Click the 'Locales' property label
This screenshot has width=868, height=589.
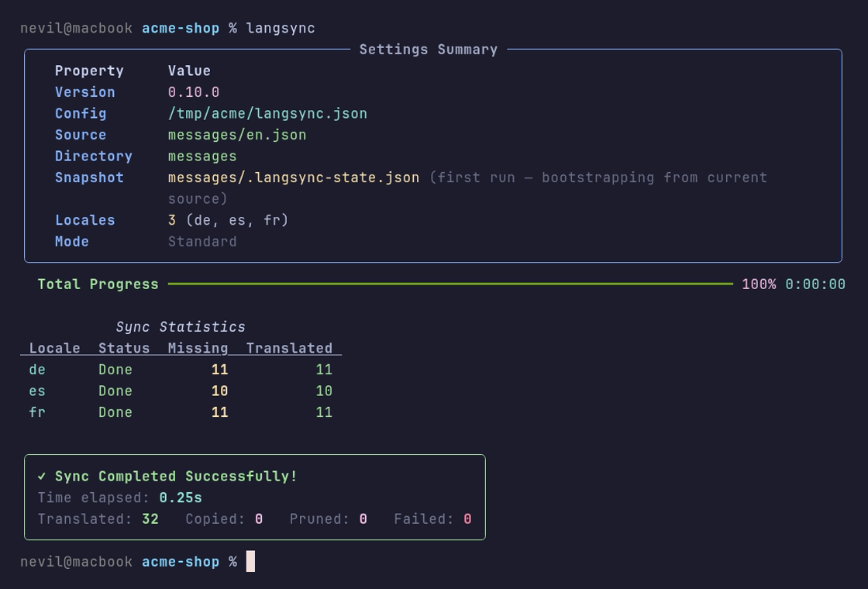84,220
